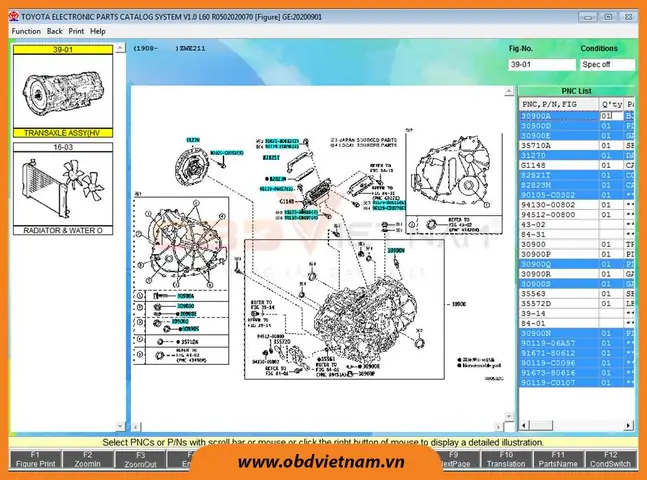Open the Print menu

[76, 31]
